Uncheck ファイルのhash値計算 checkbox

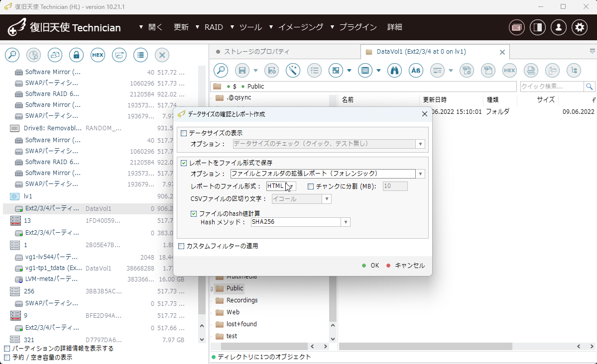(194, 214)
